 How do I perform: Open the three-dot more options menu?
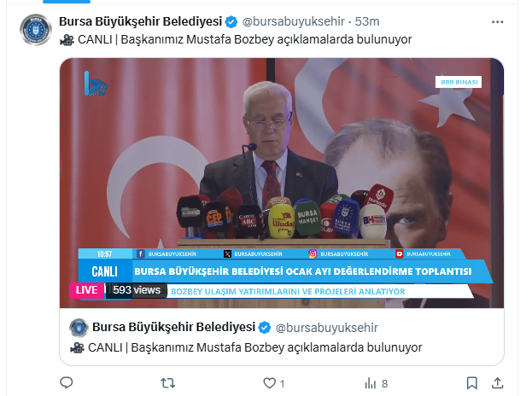[497, 22]
